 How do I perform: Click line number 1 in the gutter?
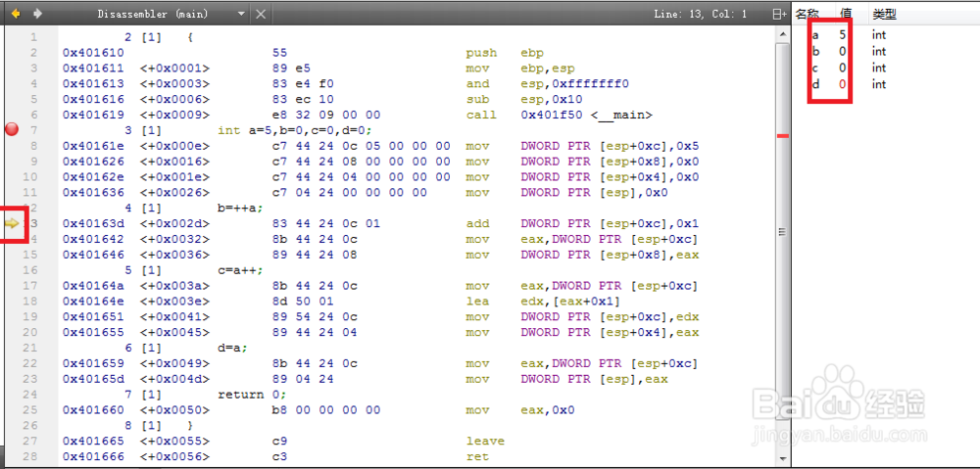33,37
